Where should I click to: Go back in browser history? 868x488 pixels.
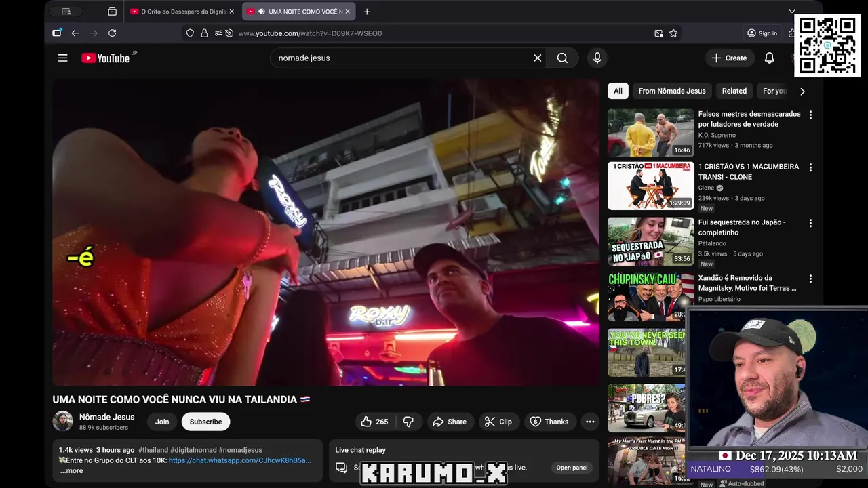[x=75, y=33]
